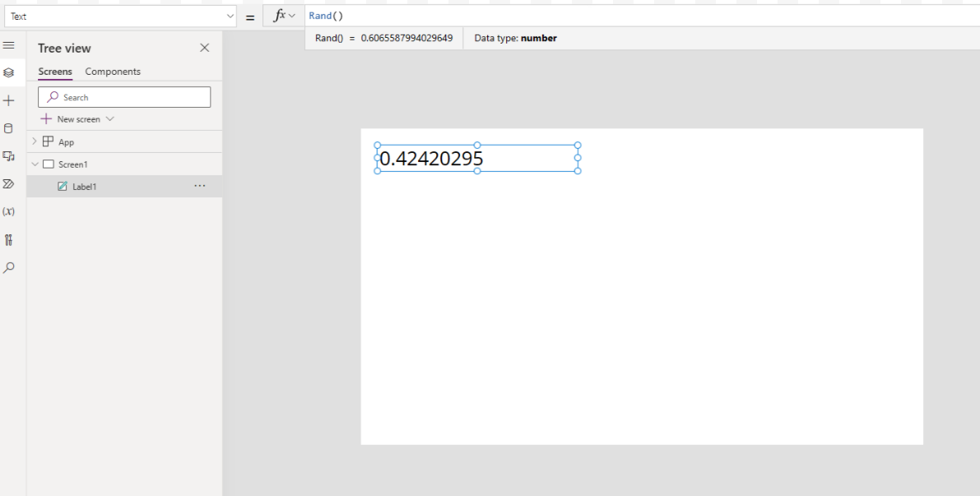Open the Search panel icon
980x496 pixels.
tap(9, 267)
